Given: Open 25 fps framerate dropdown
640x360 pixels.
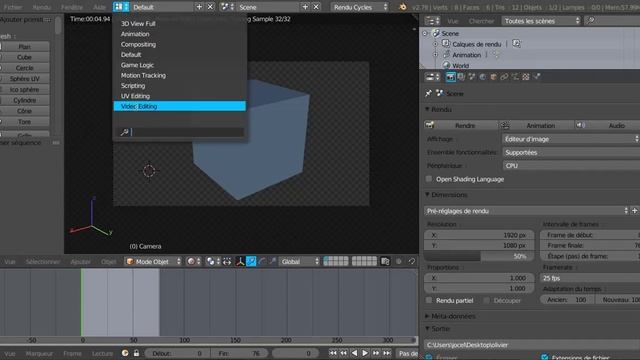Looking at the screenshot, I should click(590, 278).
